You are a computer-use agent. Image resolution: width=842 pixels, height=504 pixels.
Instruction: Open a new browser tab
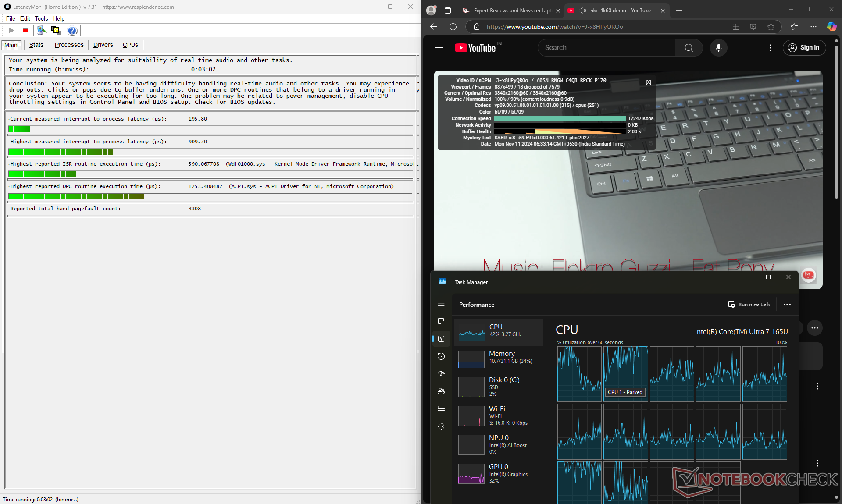tap(679, 11)
